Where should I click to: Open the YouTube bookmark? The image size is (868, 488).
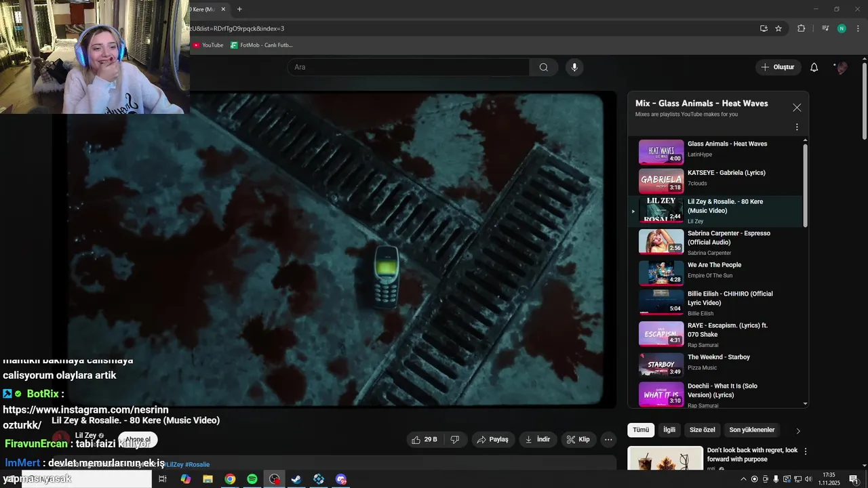208,45
